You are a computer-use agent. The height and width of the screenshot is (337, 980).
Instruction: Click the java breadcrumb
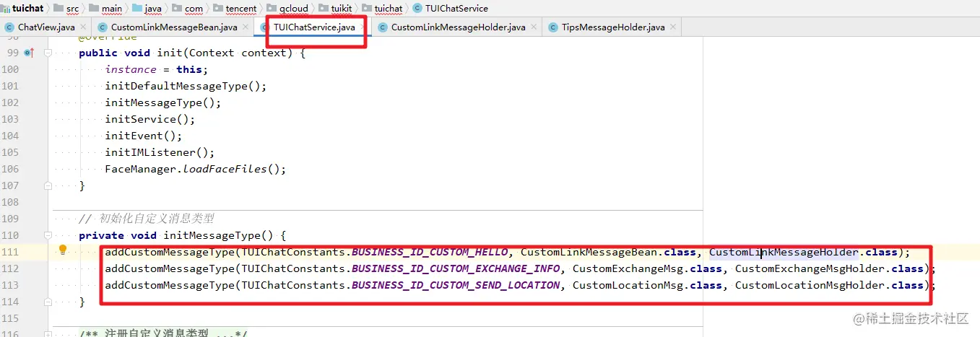click(153, 8)
